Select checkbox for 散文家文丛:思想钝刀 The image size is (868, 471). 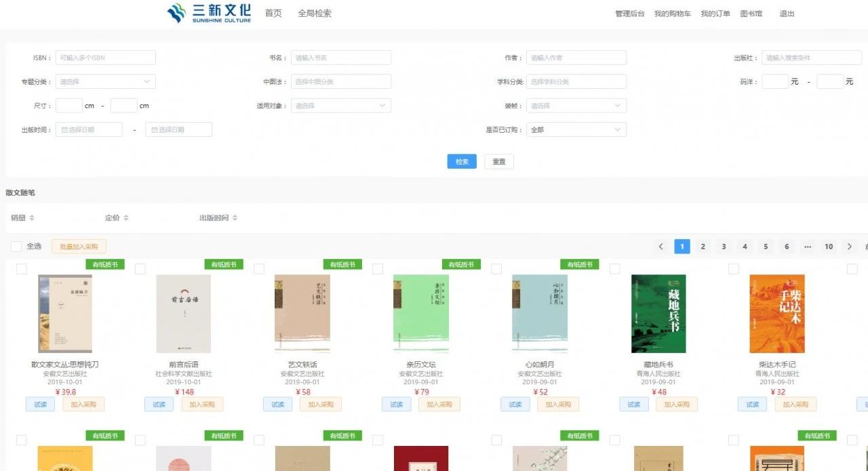pos(22,269)
